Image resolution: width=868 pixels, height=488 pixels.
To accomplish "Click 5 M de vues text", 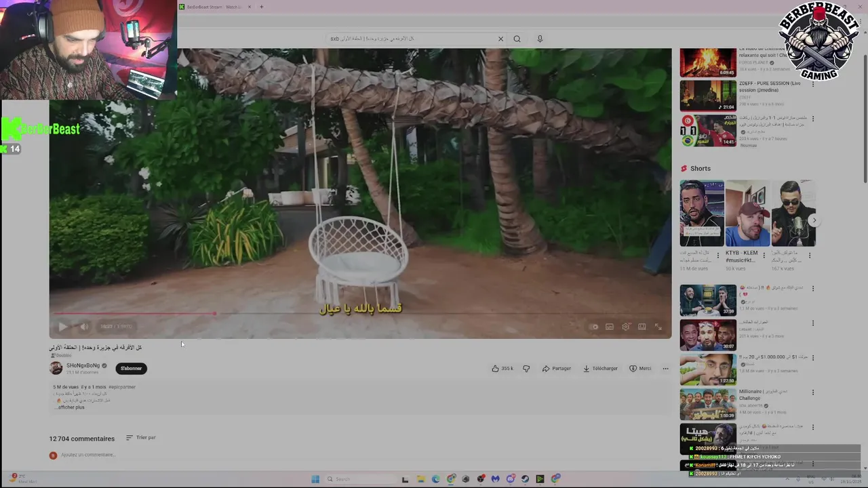I will (66, 387).
